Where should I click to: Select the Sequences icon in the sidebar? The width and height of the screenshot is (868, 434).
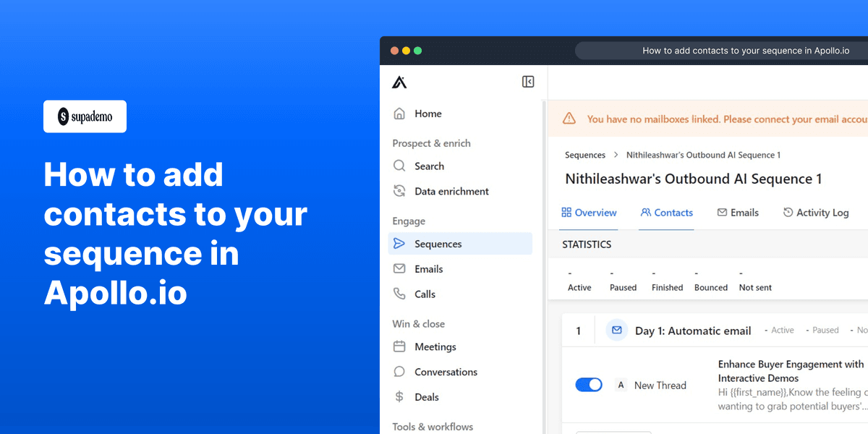point(399,243)
